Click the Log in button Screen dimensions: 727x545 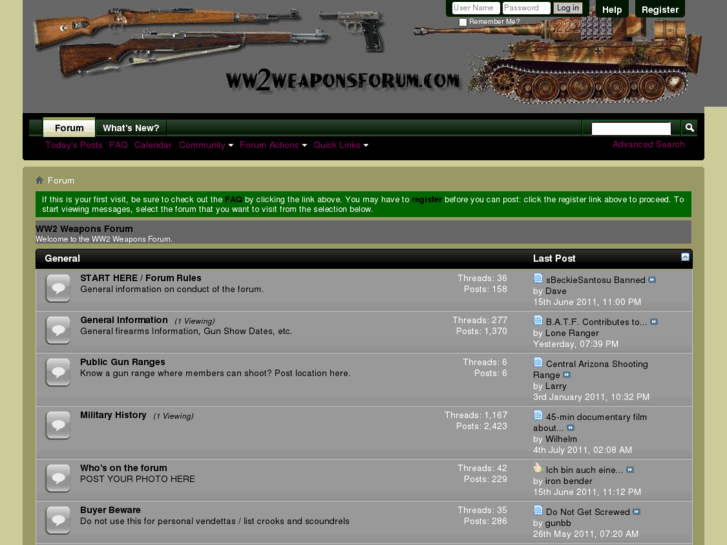click(568, 8)
